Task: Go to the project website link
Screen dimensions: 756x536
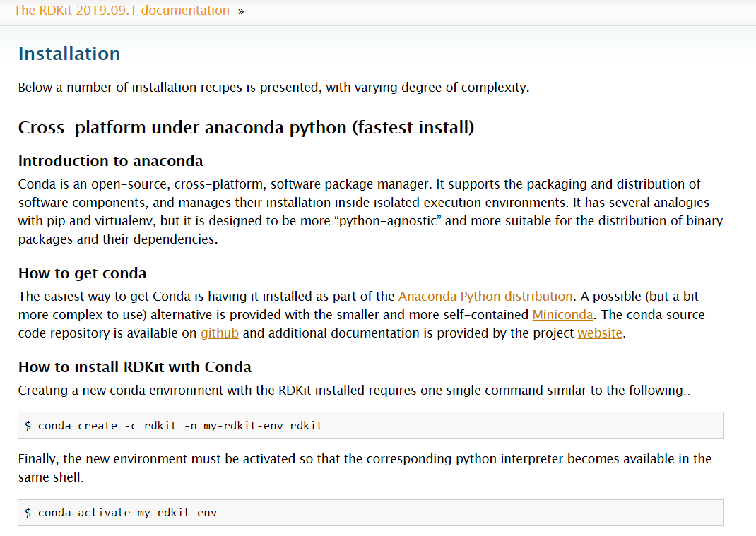Action: (x=600, y=333)
